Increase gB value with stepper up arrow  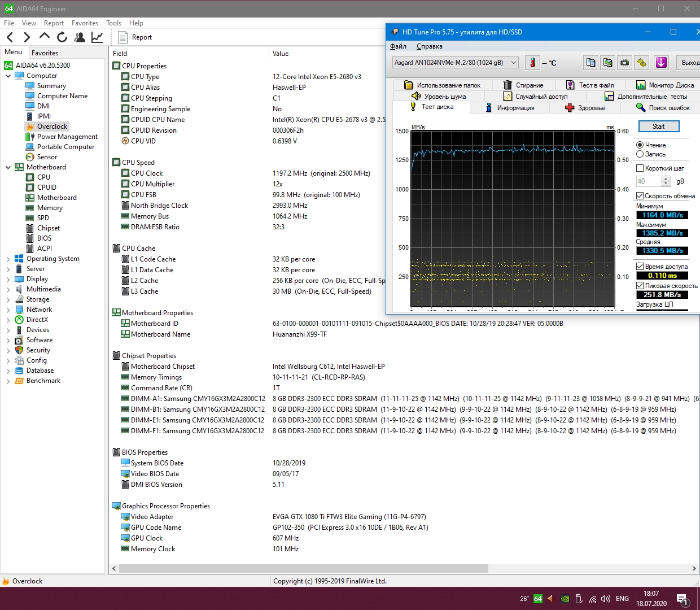click(x=666, y=179)
